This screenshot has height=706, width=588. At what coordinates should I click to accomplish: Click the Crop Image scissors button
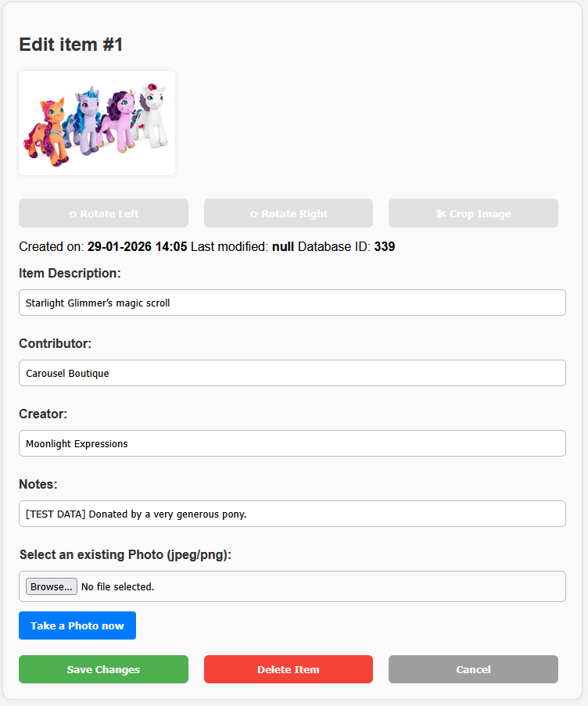point(473,213)
